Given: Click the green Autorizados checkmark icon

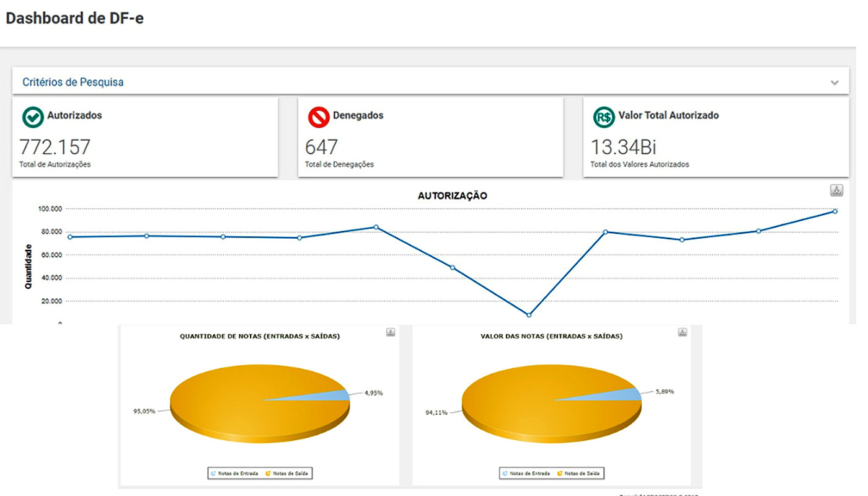Looking at the screenshot, I should coord(32,117).
